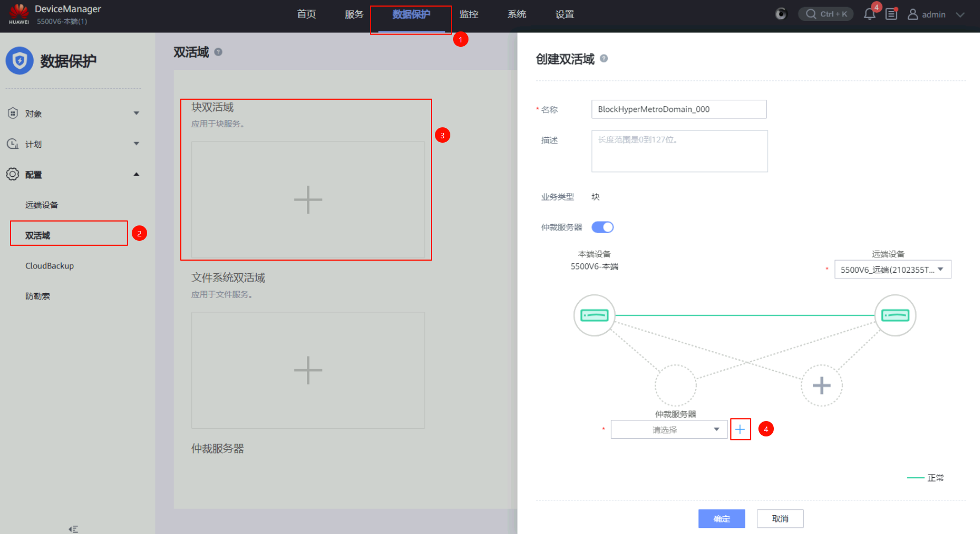This screenshot has width=980, height=534.
Task: Click the 名称 input field
Action: (x=679, y=109)
